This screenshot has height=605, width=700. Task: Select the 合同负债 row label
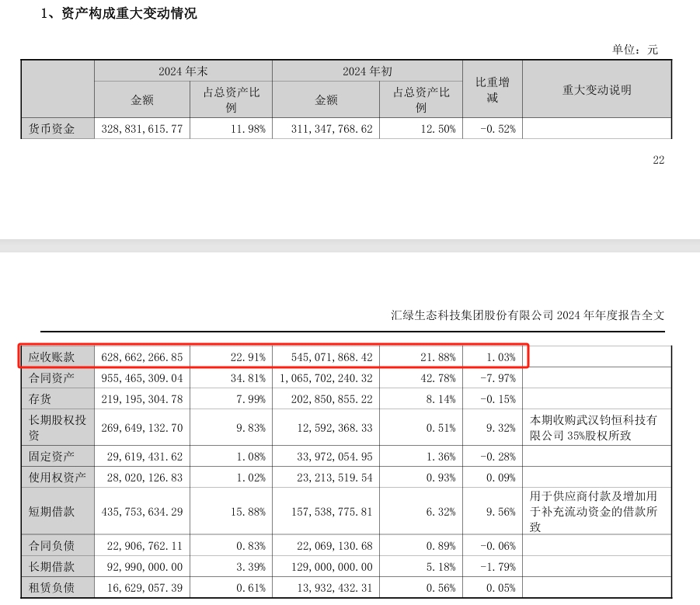pos(51,546)
